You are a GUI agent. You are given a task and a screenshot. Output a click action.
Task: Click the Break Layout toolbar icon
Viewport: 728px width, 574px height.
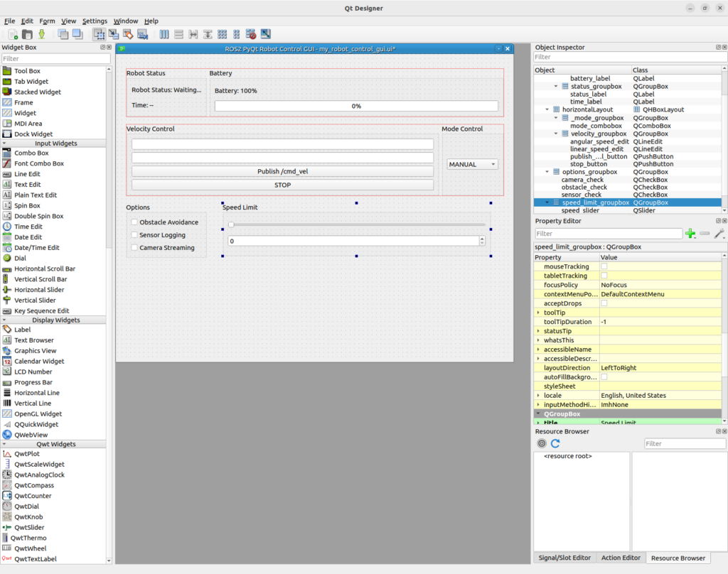pos(251,34)
